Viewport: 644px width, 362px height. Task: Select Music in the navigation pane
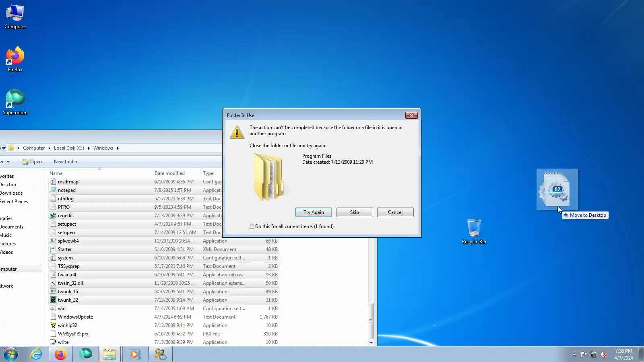pos(6,235)
